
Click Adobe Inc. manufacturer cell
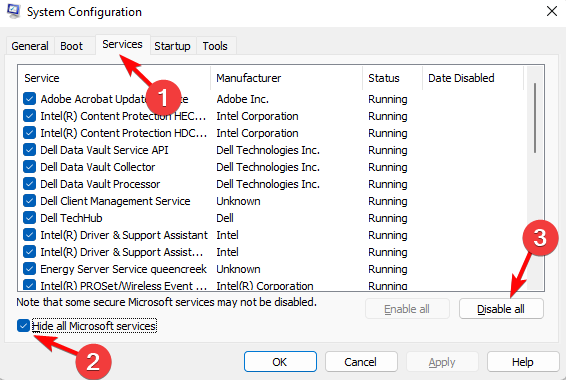click(x=243, y=99)
